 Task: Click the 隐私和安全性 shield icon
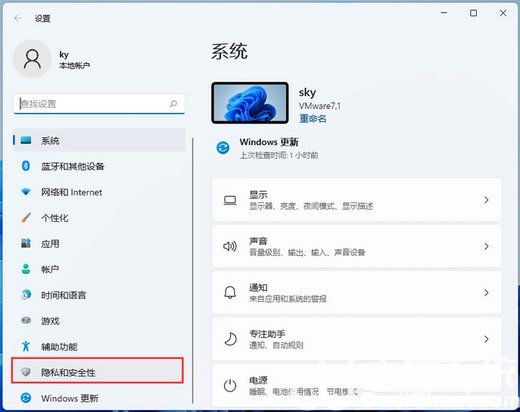(26, 371)
